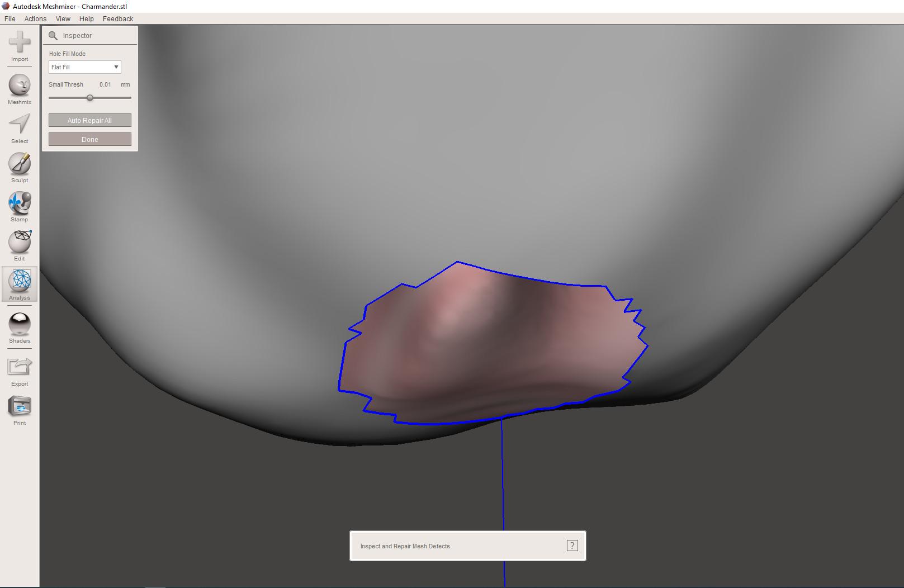Click the Meshmixer app icon in title bar

pyautogui.click(x=6, y=6)
